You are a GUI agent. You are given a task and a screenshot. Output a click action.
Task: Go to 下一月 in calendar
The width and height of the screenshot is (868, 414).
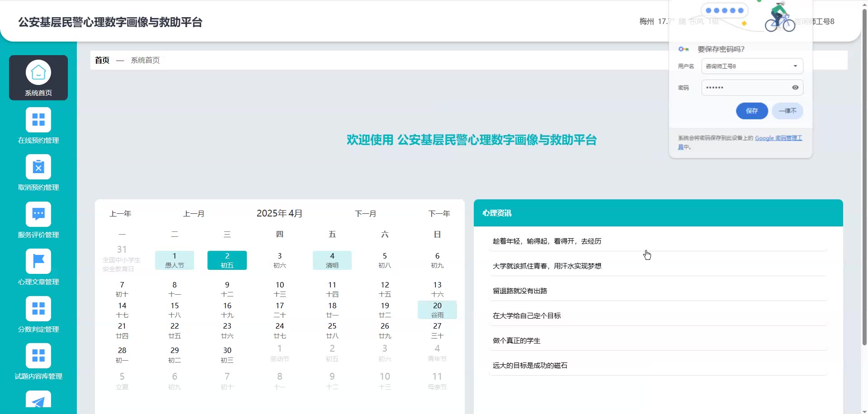click(365, 214)
